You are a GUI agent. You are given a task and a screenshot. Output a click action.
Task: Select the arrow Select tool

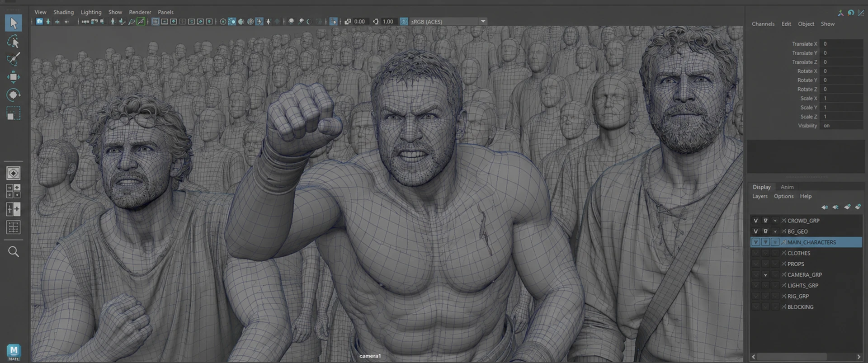click(x=13, y=23)
